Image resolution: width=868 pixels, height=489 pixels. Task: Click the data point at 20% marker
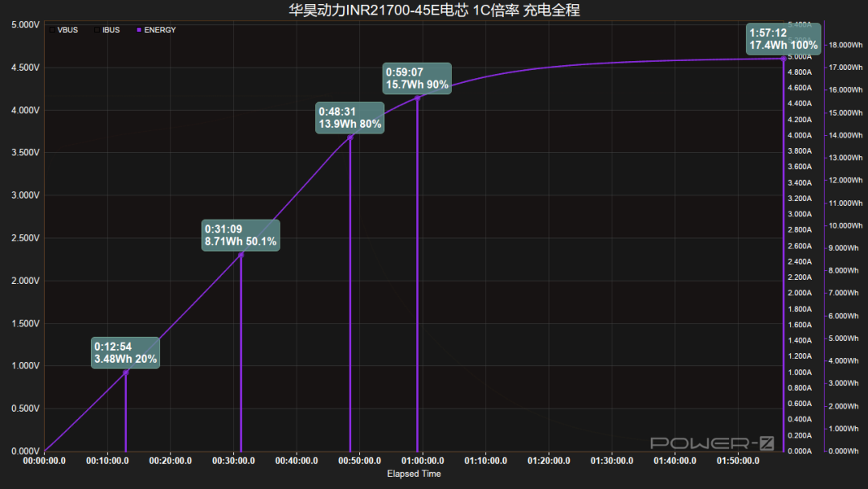tap(125, 372)
